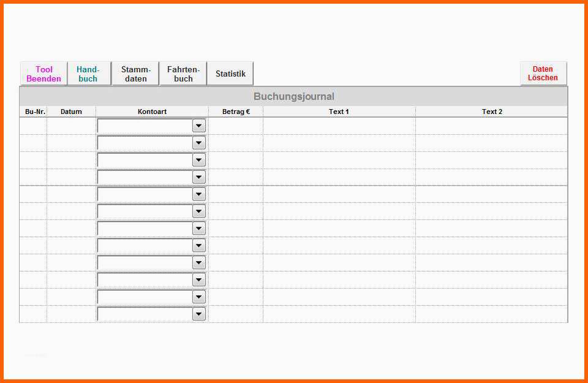Image resolution: width=588 pixels, height=383 pixels.
Task: Expand the fifth row Kontoart dropdown arrow
Action: [x=198, y=194]
